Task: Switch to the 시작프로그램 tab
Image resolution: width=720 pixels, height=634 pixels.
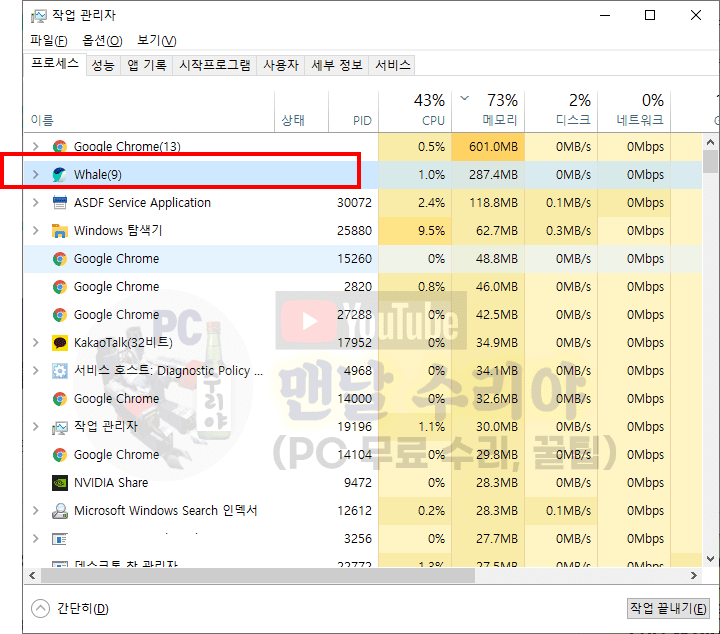Action: tap(214, 65)
